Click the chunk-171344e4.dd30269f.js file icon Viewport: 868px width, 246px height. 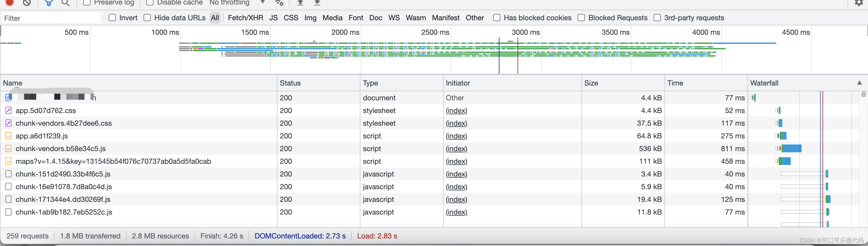coord(8,199)
